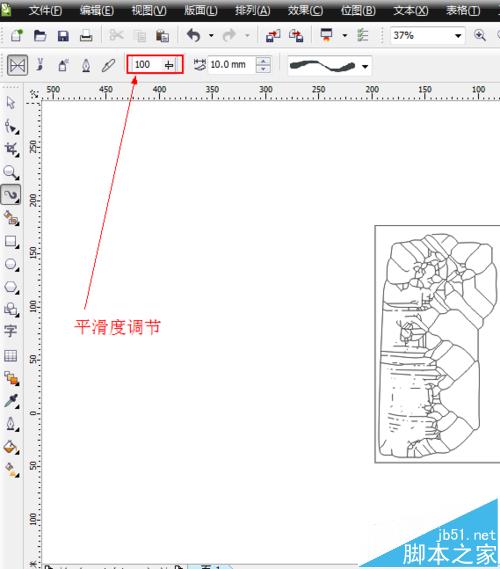
Task: Open the 视图(V) menu
Action: [149, 10]
